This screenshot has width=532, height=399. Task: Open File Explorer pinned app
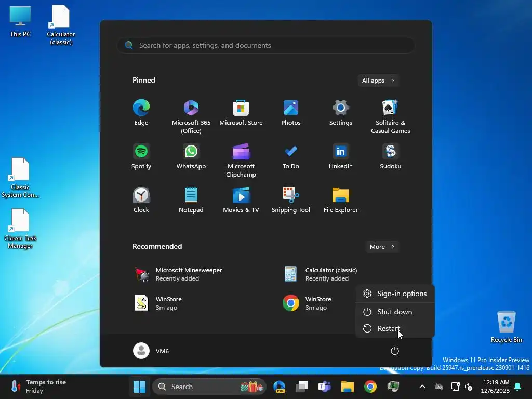click(341, 200)
